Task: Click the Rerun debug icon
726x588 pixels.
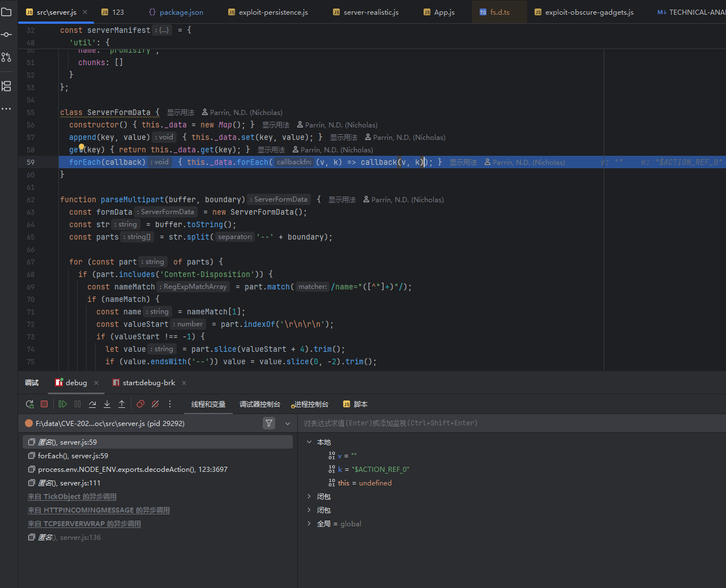Action: [29, 404]
